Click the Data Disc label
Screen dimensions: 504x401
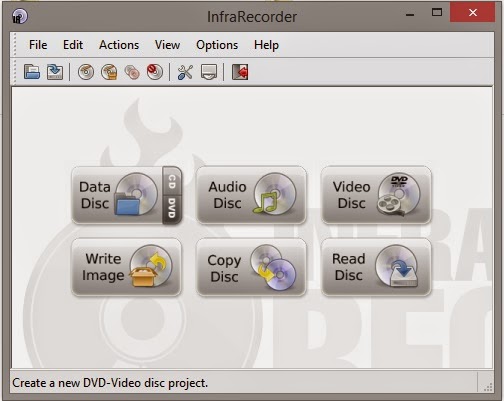click(x=95, y=195)
